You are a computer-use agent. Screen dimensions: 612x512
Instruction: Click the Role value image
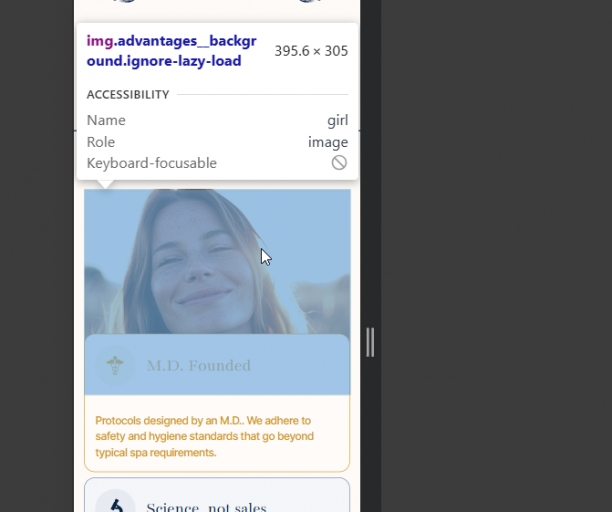click(328, 142)
